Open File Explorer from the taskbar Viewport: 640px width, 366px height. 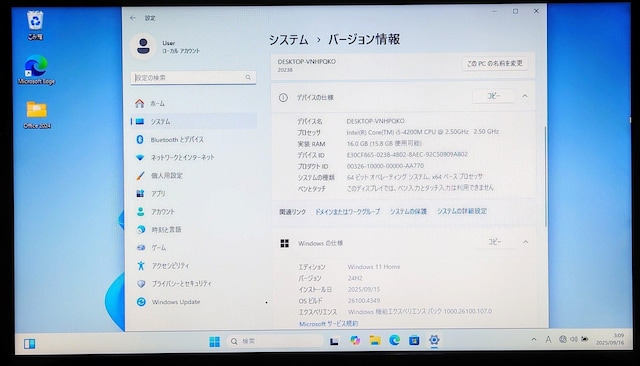coord(375,340)
